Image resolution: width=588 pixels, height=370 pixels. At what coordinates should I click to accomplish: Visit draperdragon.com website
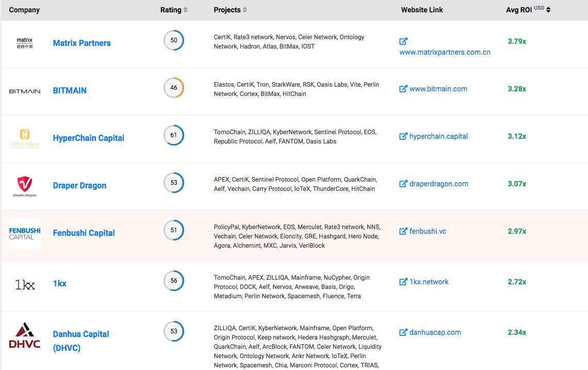[439, 184]
